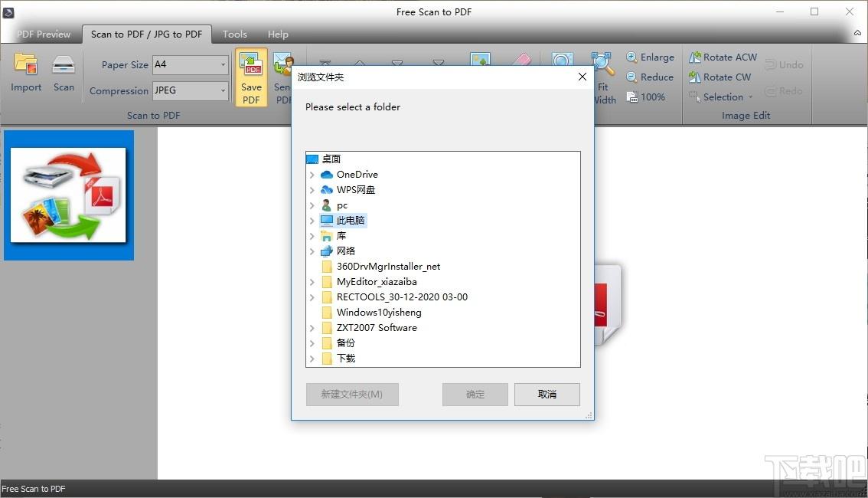Viewport: 868px width, 498px height.
Task: Click the app icon in title bar
Action: pos(8,12)
